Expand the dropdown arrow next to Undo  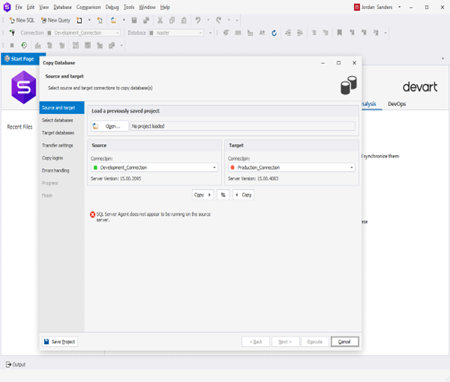(x=208, y=20)
